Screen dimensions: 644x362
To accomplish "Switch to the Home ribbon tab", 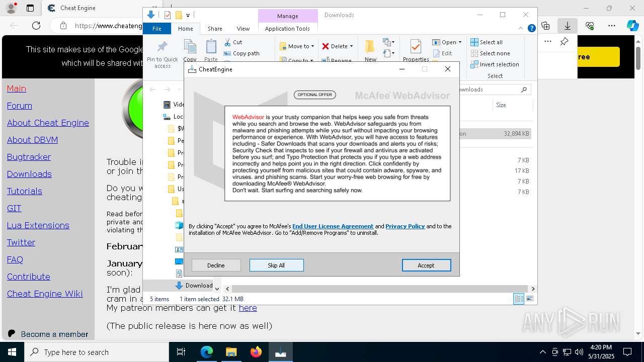I will pyautogui.click(x=186, y=29).
